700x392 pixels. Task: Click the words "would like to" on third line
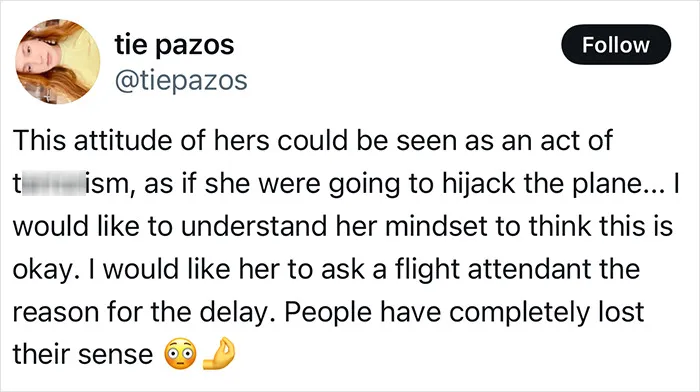(93, 226)
